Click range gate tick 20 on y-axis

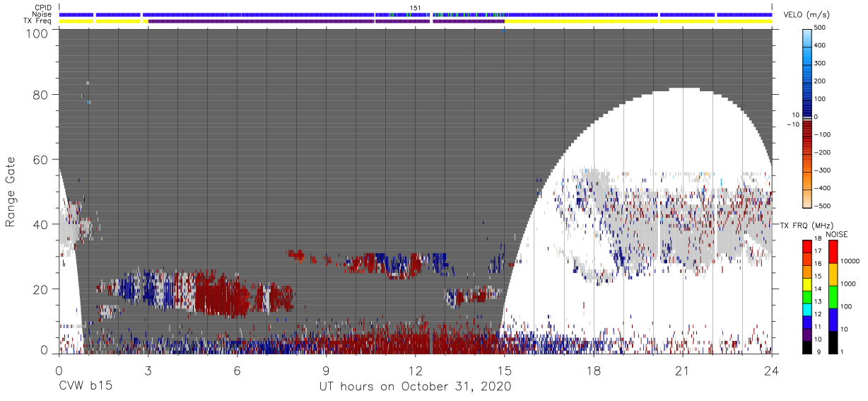pyautogui.click(x=40, y=289)
